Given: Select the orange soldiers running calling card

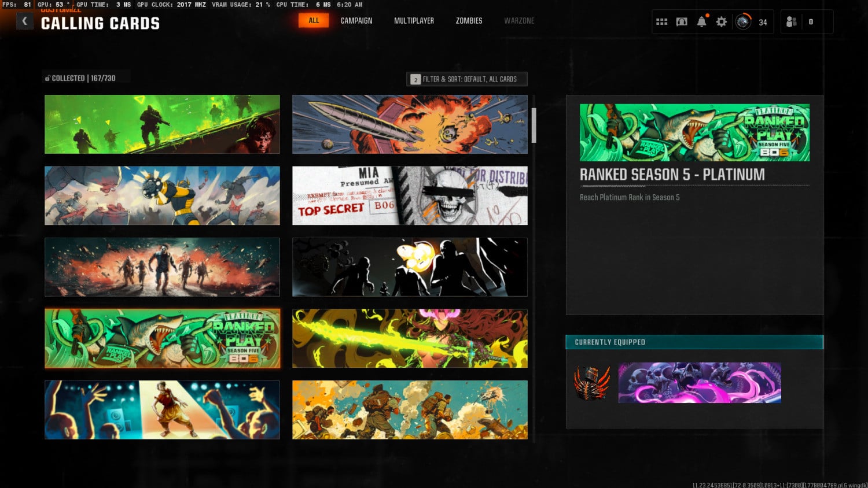Looking at the screenshot, I should click(x=410, y=410).
